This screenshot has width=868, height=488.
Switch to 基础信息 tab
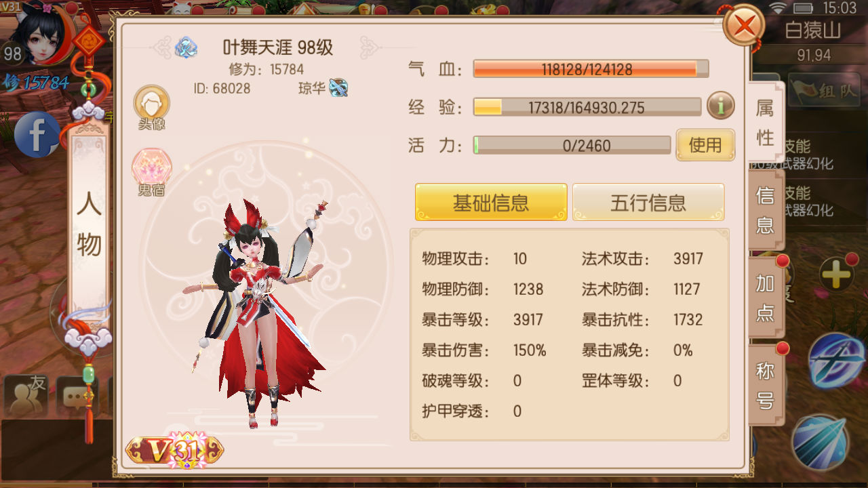pyautogui.click(x=491, y=202)
